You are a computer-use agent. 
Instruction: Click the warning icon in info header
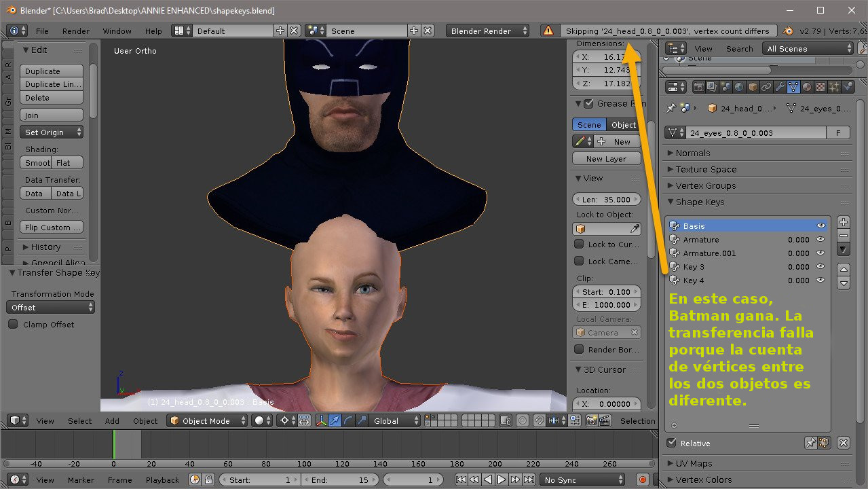[547, 31]
